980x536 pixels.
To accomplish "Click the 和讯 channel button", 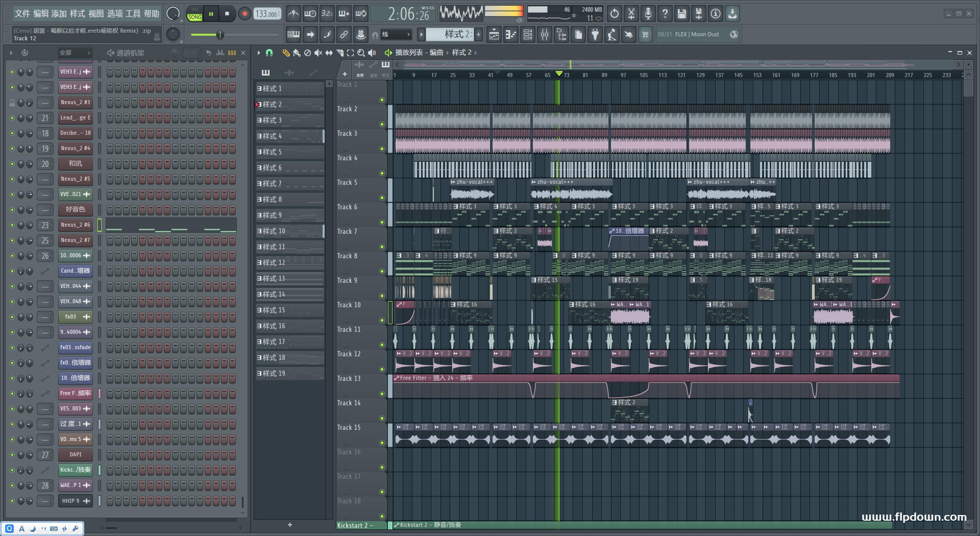I will click(75, 164).
